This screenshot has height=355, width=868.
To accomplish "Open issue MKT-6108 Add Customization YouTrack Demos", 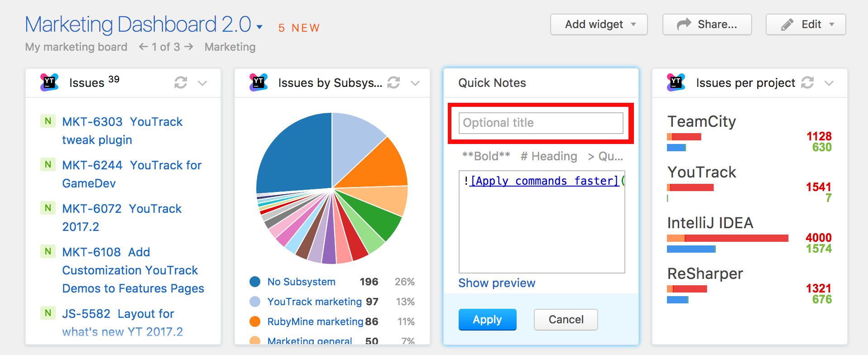I will (x=133, y=270).
